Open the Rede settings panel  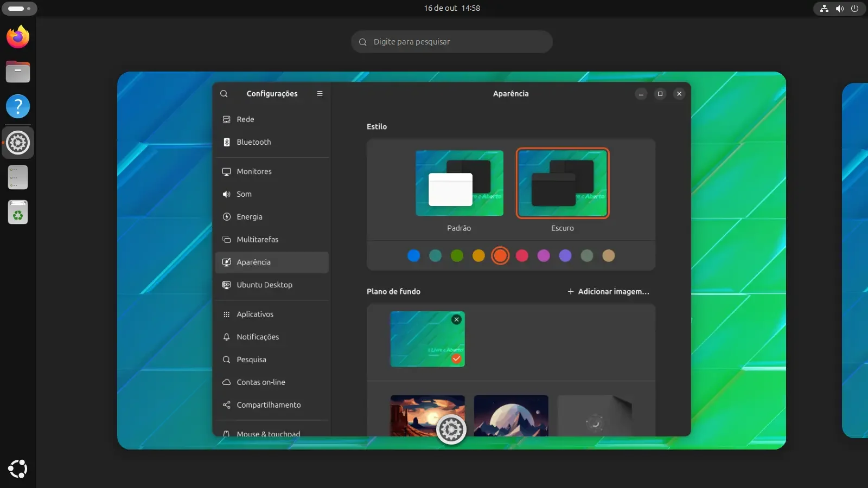(x=272, y=119)
